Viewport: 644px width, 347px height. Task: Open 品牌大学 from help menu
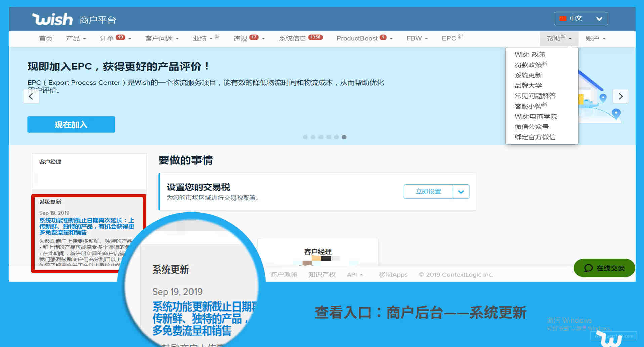point(528,85)
